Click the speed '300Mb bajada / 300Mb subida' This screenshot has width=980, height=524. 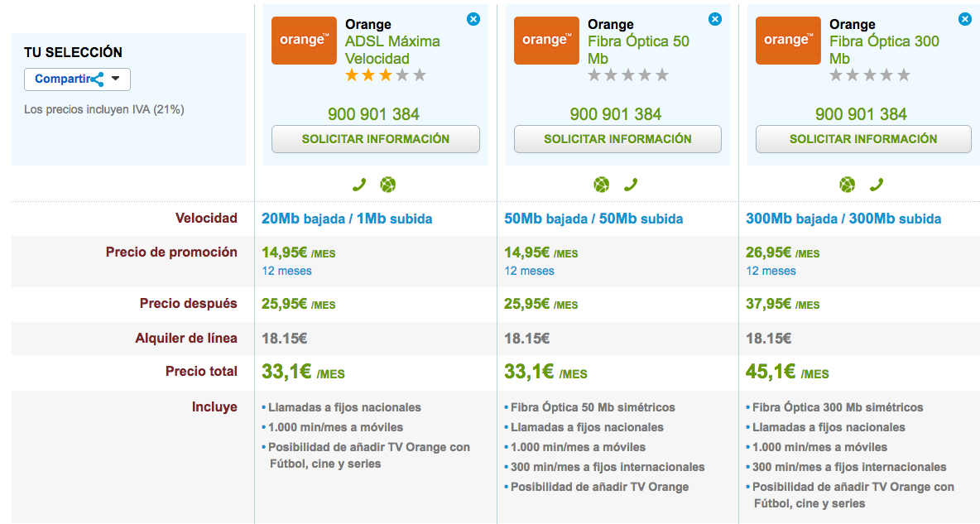click(843, 219)
